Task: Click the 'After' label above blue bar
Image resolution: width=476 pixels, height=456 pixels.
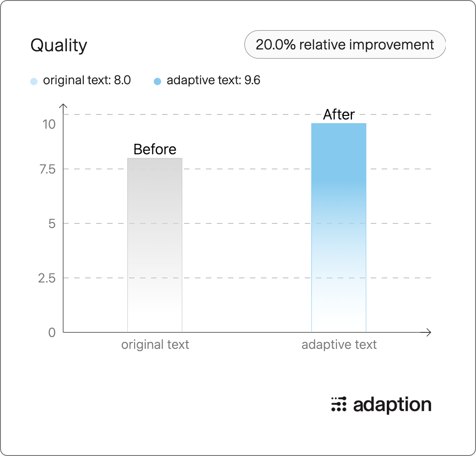Action: [339, 114]
